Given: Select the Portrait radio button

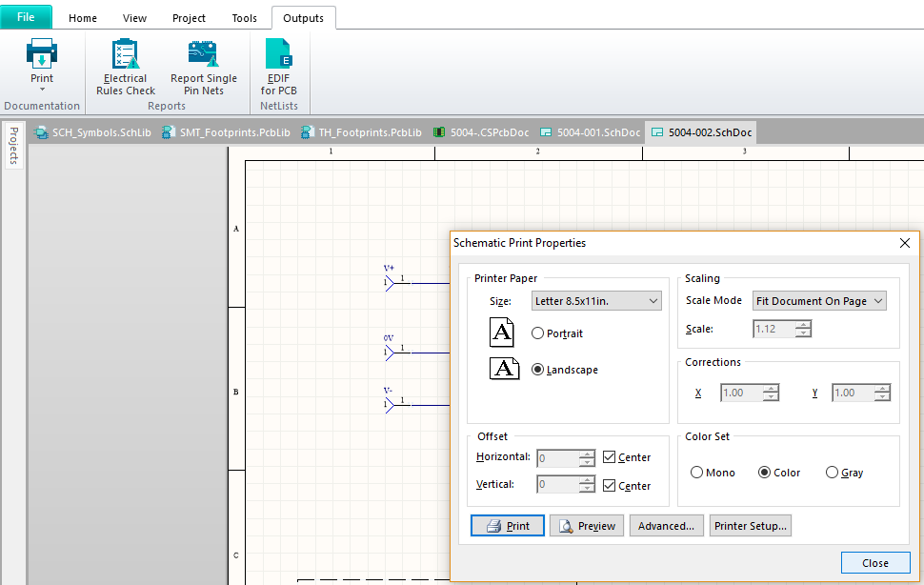Looking at the screenshot, I should (x=538, y=333).
